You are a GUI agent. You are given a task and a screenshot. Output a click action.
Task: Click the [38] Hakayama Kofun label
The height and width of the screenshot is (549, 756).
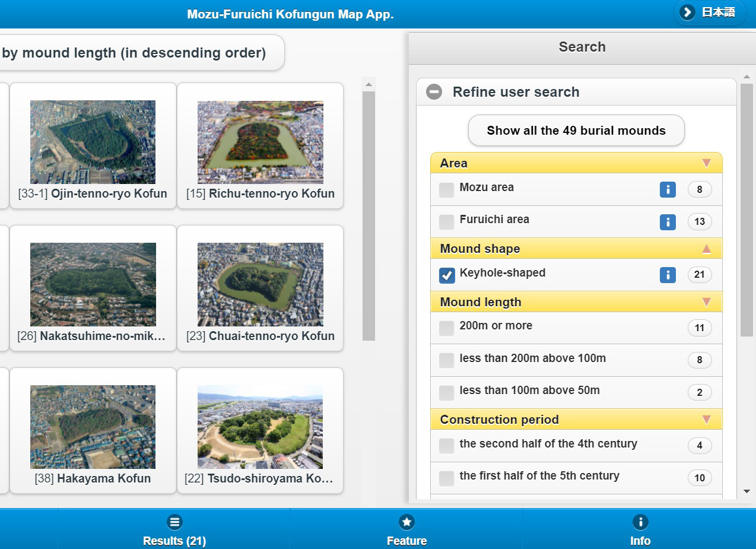pyautogui.click(x=93, y=478)
